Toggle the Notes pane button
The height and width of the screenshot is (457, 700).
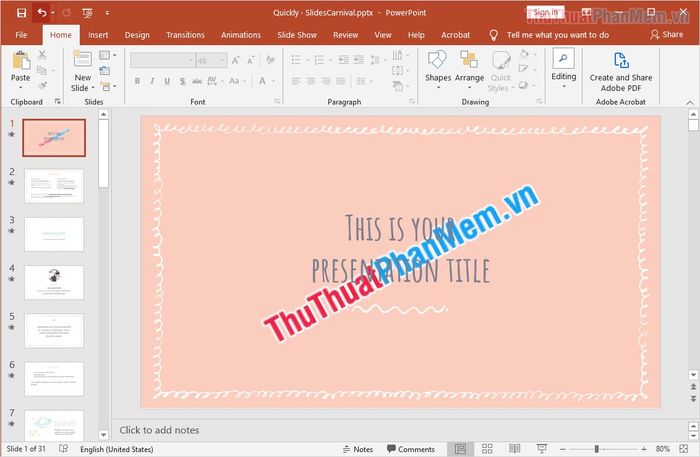[x=358, y=449]
